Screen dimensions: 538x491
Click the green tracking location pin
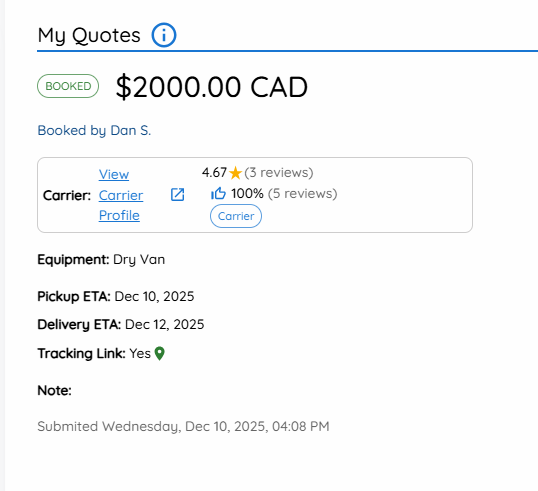point(160,353)
